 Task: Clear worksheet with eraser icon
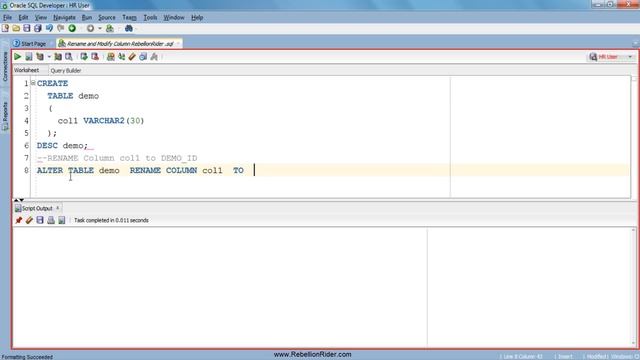(132, 57)
